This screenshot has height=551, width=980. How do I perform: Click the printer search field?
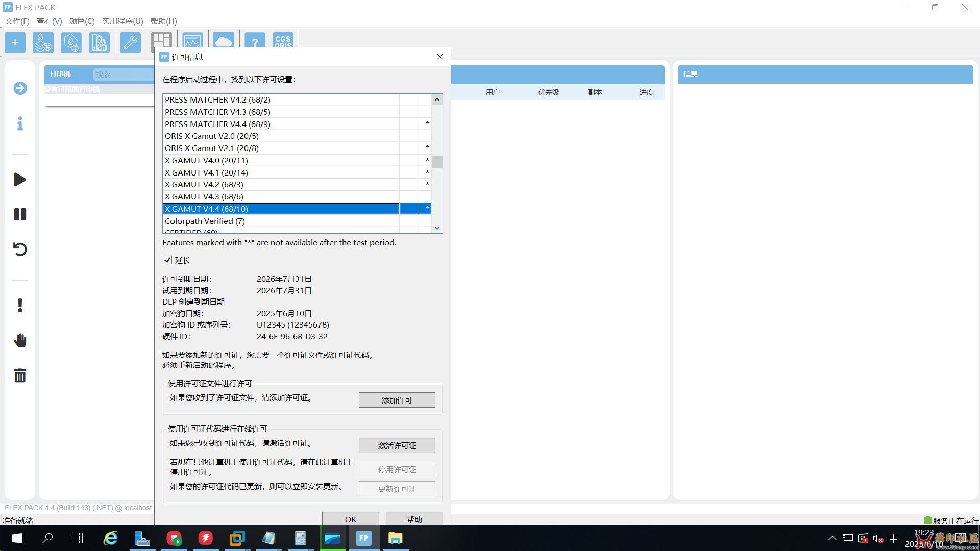(124, 74)
